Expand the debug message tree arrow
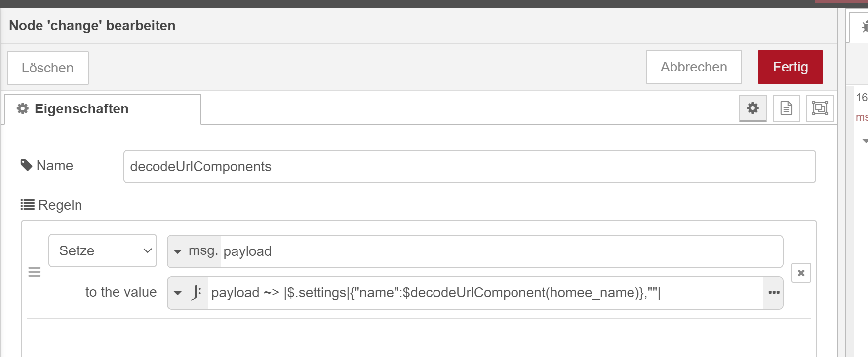 click(x=865, y=141)
